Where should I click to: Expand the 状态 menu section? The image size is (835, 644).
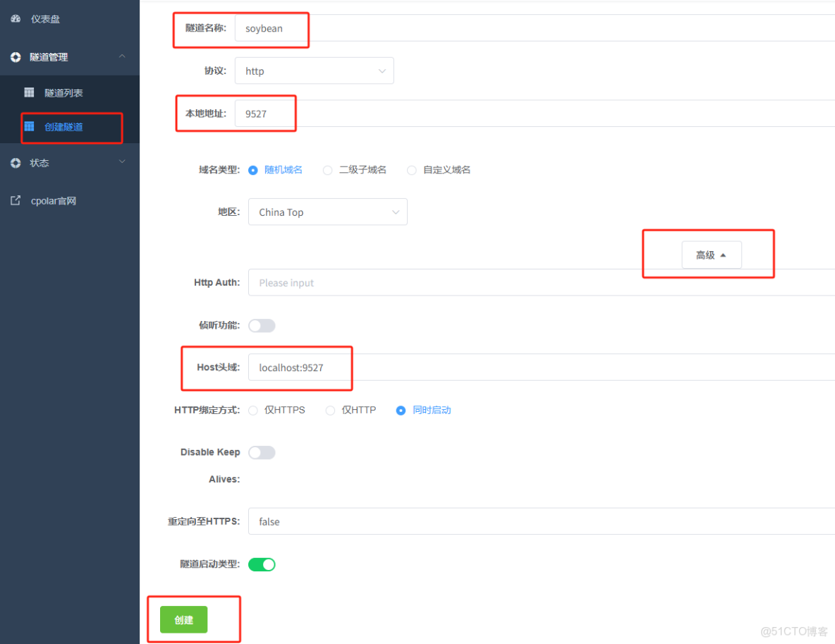point(122,162)
